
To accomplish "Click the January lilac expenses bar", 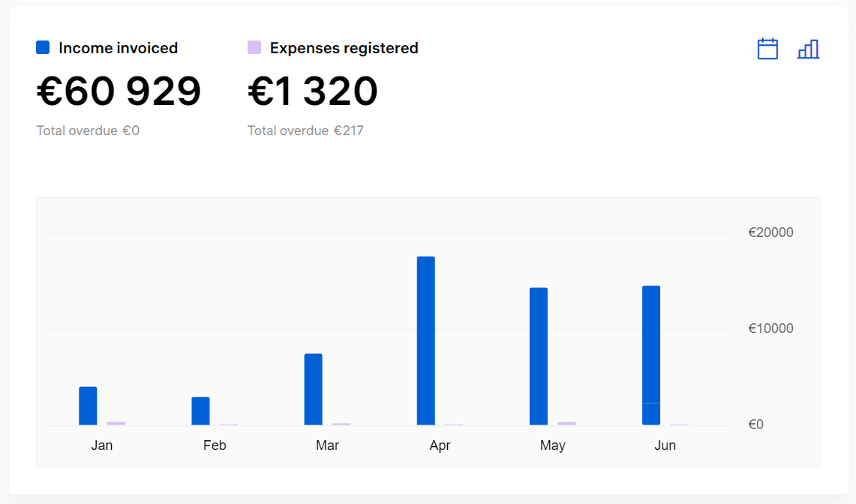I will (x=116, y=423).
